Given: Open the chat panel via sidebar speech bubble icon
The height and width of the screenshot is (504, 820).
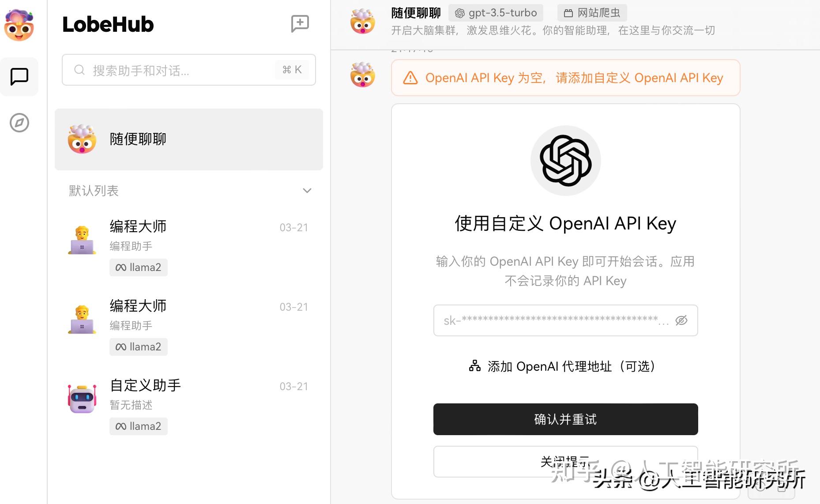Looking at the screenshot, I should (19, 76).
